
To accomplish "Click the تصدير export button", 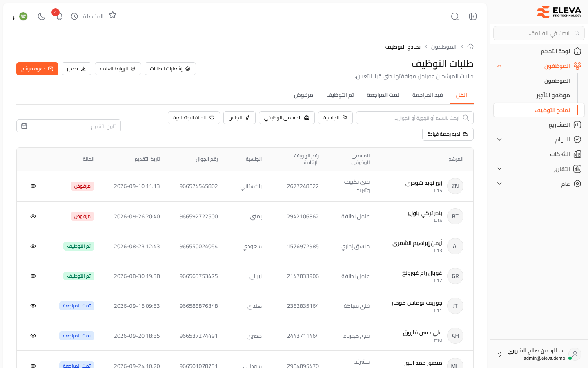I will (76, 69).
